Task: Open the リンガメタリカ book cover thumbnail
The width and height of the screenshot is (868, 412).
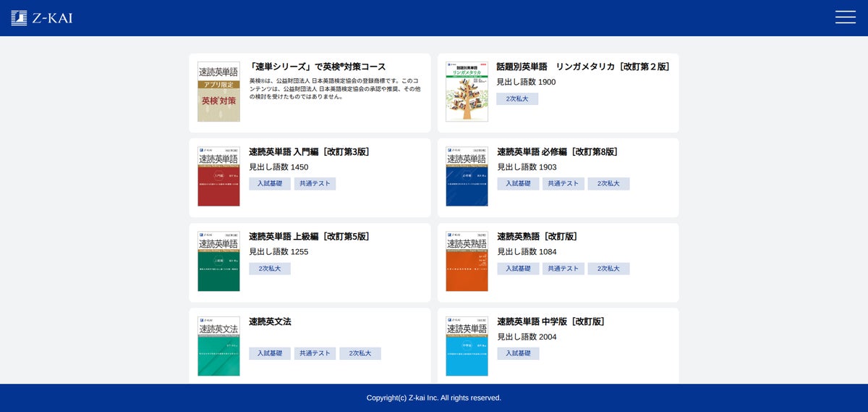Action: (467, 91)
